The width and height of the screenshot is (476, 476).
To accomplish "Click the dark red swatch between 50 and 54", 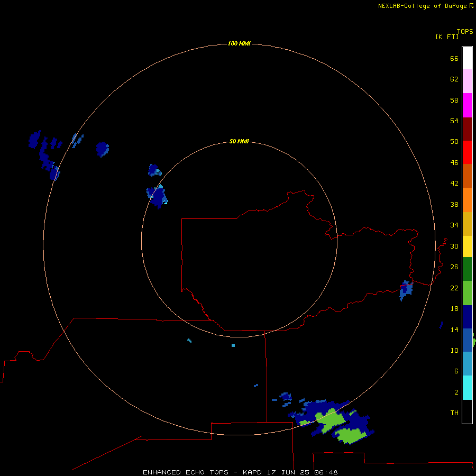I will click(467, 129).
